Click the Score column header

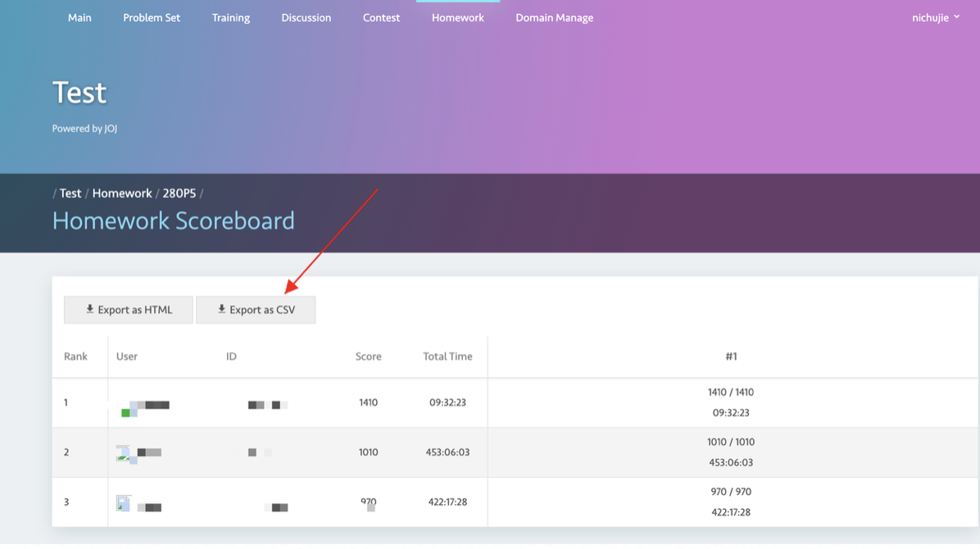(x=368, y=356)
